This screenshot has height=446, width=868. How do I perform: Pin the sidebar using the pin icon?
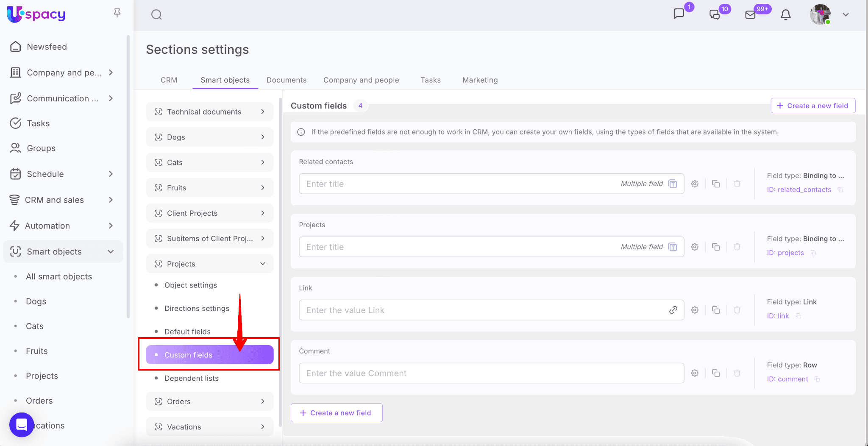(x=117, y=13)
